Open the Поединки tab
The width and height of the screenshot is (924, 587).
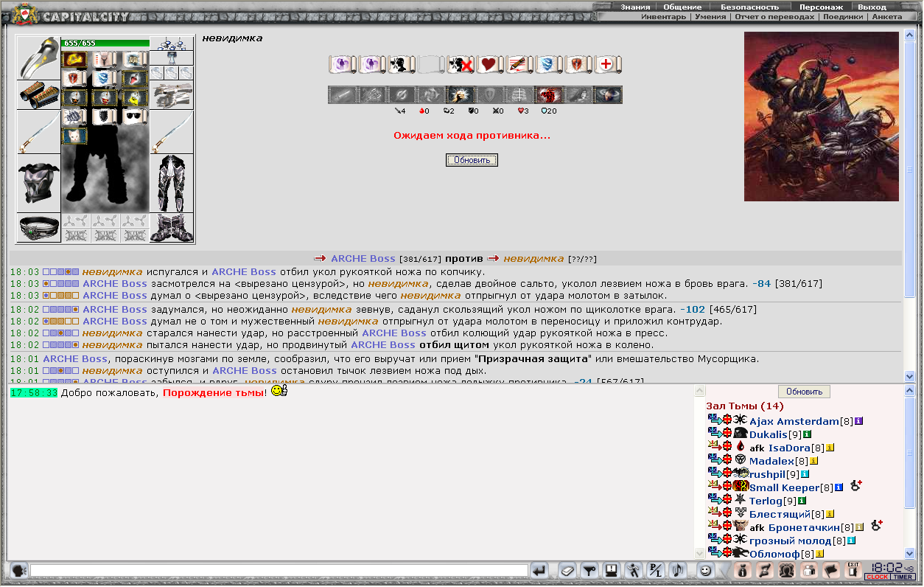pyautogui.click(x=843, y=16)
